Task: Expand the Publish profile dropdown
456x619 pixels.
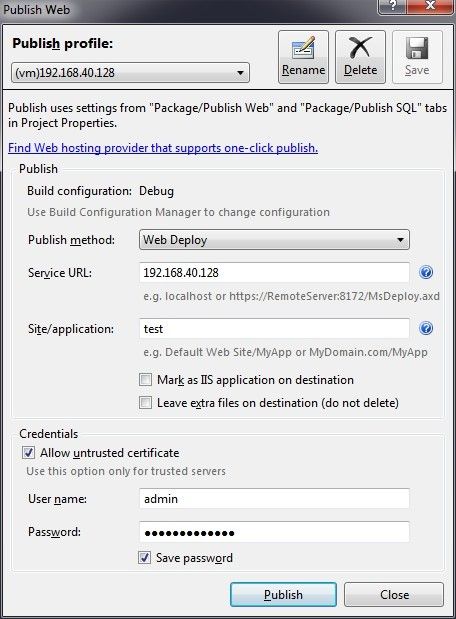Action: coord(130,73)
